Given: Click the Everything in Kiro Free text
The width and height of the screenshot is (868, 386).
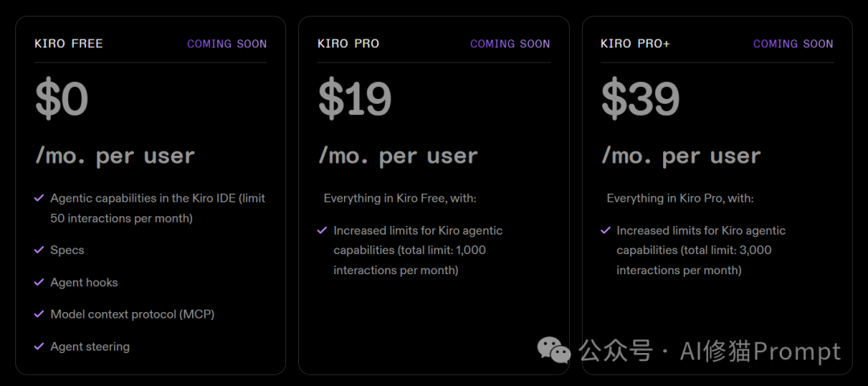Looking at the screenshot, I should 399,198.
